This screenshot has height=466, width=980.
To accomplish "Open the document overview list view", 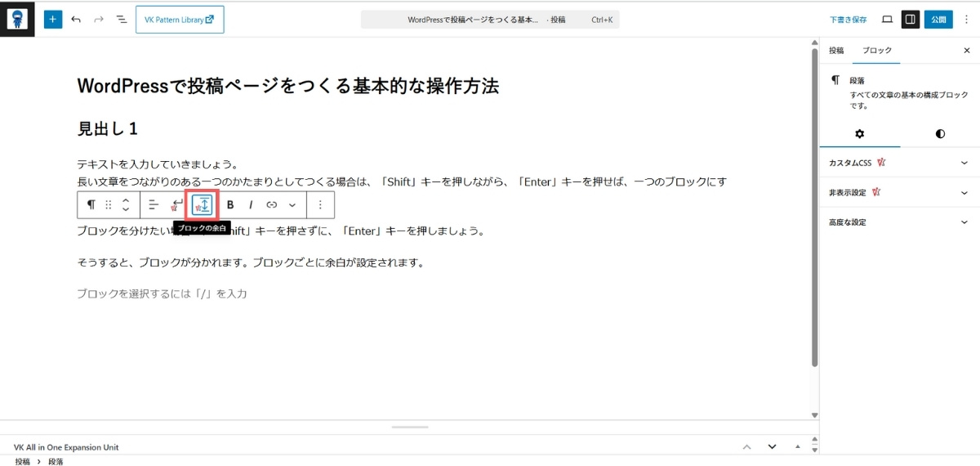I will [x=121, y=20].
